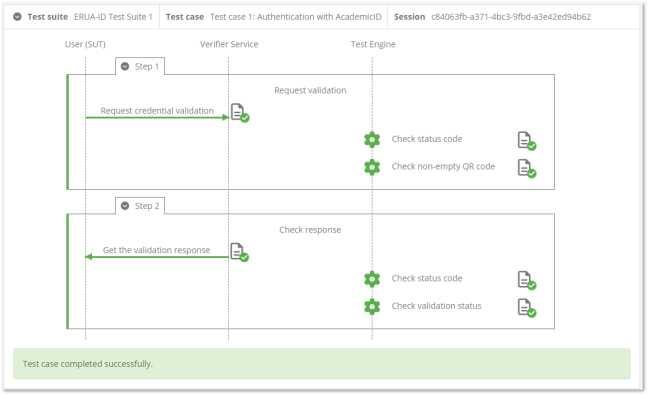Click Test case 1: Authentication with AcademicID
The image size is (648, 395).
[x=295, y=17]
